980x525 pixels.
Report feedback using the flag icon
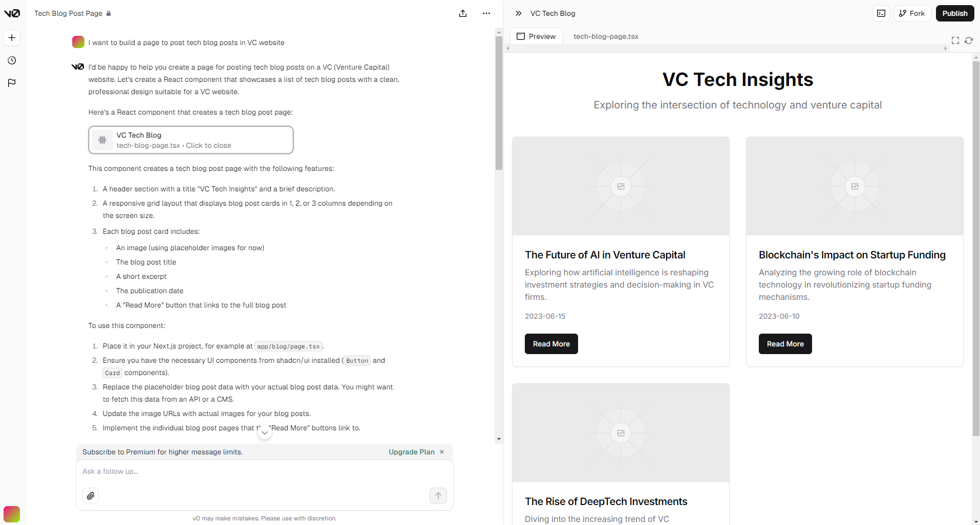pos(11,82)
